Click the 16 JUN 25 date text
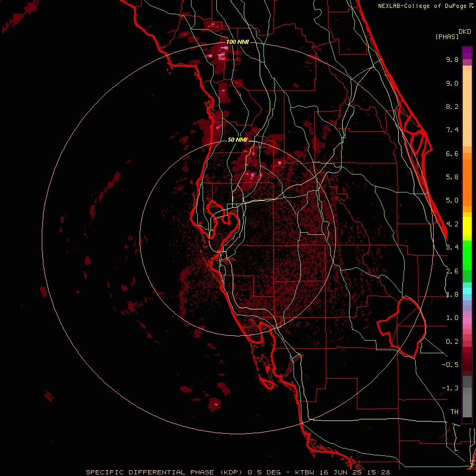The image size is (476, 476). coord(340,472)
